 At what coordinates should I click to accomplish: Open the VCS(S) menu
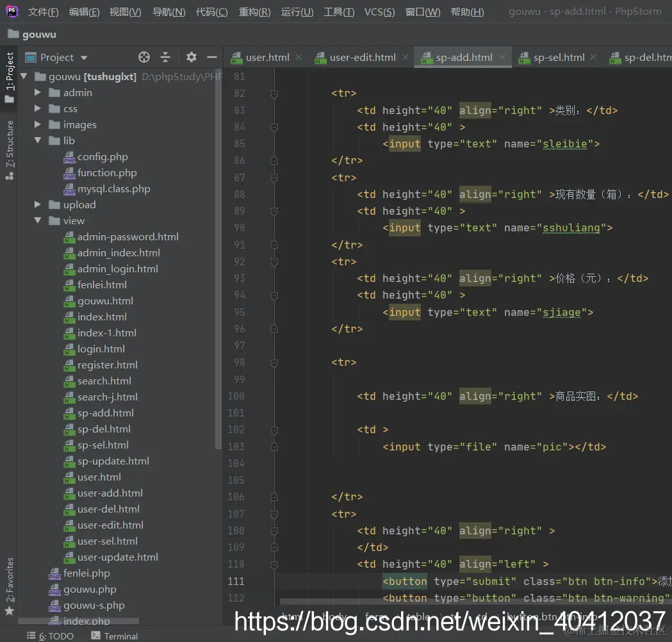click(x=380, y=12)
